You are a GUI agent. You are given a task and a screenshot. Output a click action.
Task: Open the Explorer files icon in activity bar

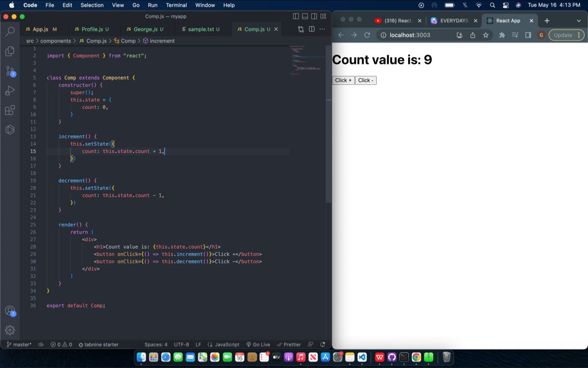click(9, 51)
